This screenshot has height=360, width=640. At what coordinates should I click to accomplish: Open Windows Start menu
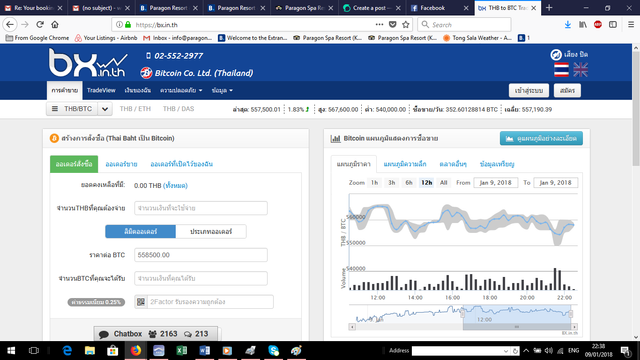[11, 351]
